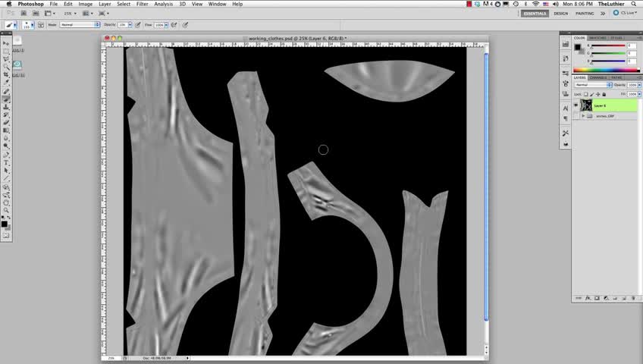
Task: Enable lock all
Action: click(604, 94)
